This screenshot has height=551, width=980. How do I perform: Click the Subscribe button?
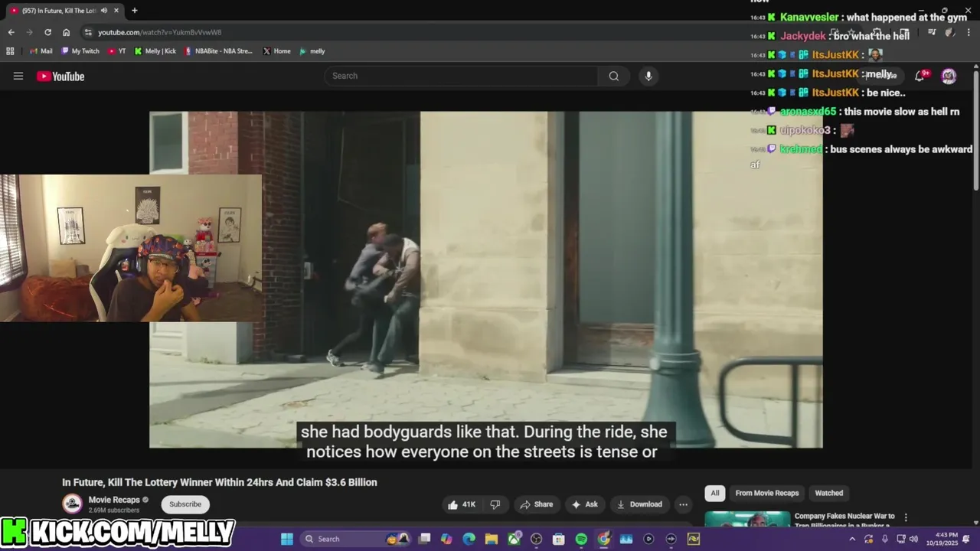point(185,504)
